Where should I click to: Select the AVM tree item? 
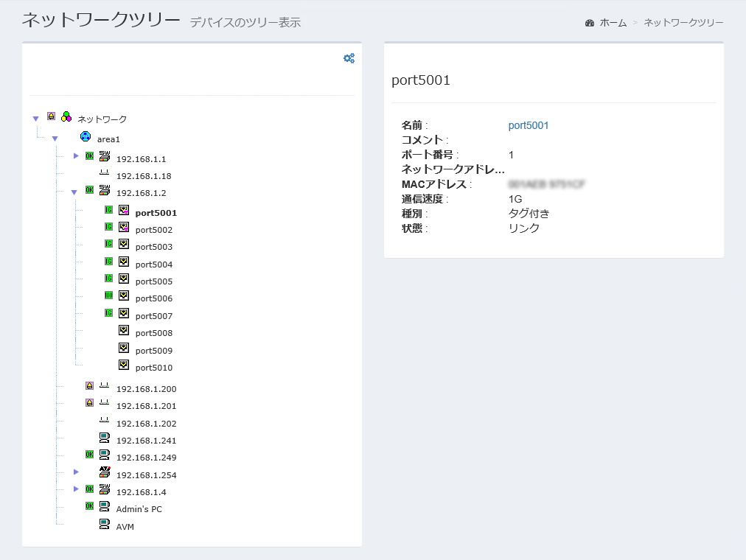click(125, 527)
